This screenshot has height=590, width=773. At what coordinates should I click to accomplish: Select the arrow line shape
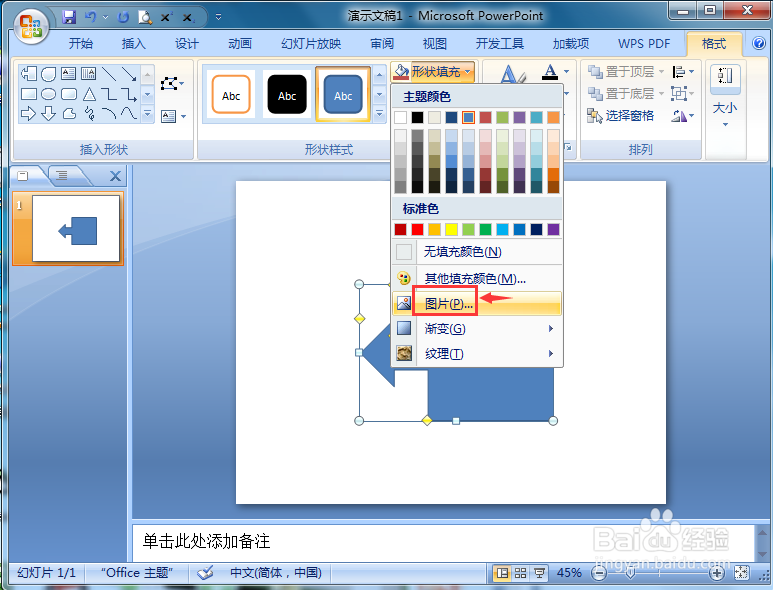(x=129, y=74)
